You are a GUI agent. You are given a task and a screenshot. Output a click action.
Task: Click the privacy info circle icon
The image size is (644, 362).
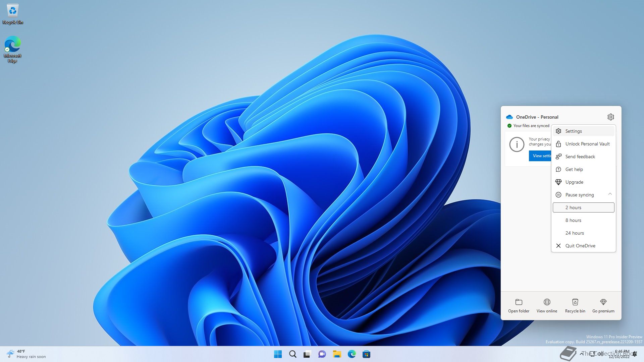pyautogui.click(x=517, y=144)
